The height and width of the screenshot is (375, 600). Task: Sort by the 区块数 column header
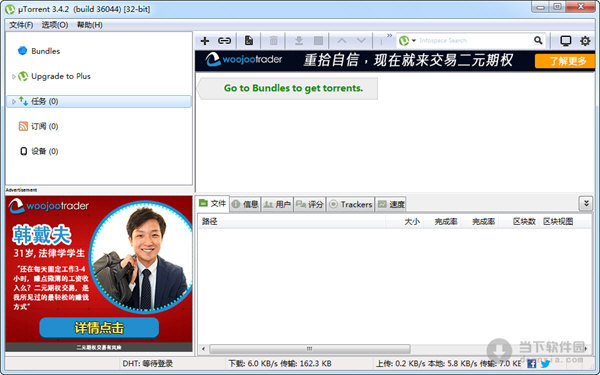point(524,222)
